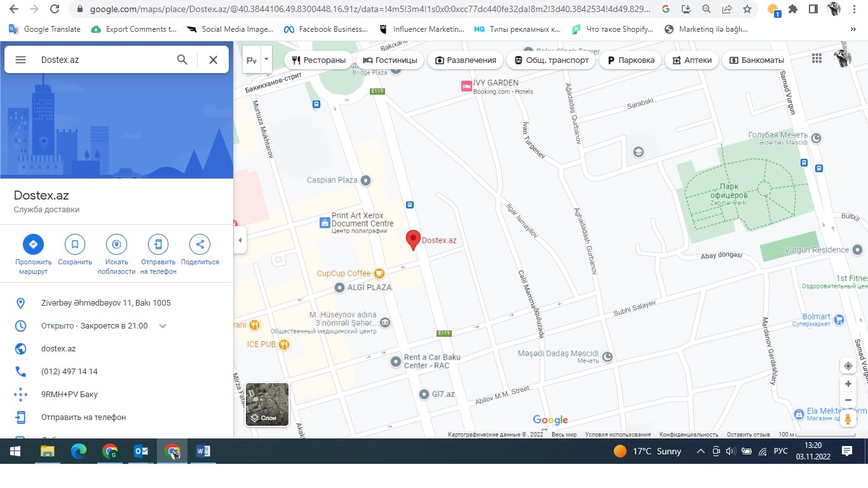Viewport: 868px width, 488px height.
Task: Select the Аптеки filter chip
Action: 692,60
